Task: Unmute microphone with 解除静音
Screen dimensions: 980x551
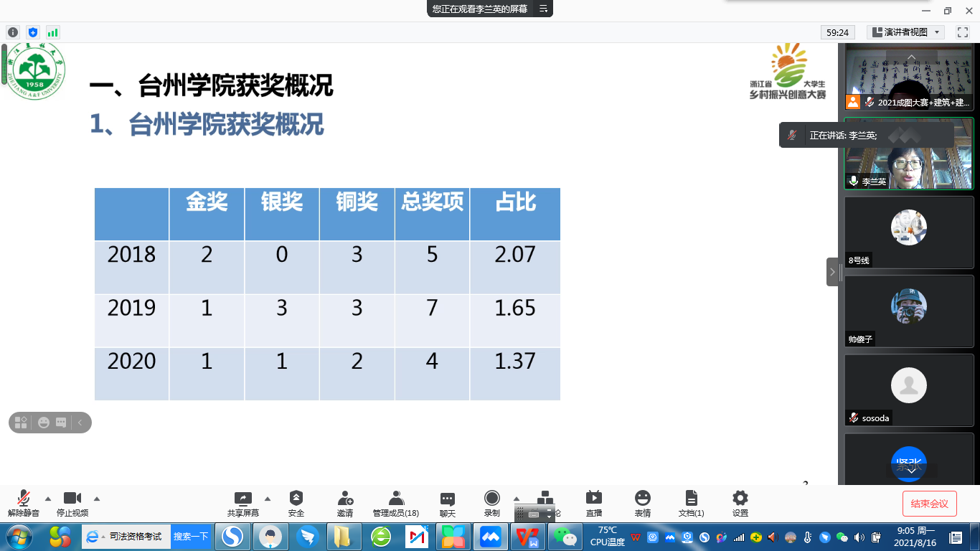Action: tap(24, 503)
